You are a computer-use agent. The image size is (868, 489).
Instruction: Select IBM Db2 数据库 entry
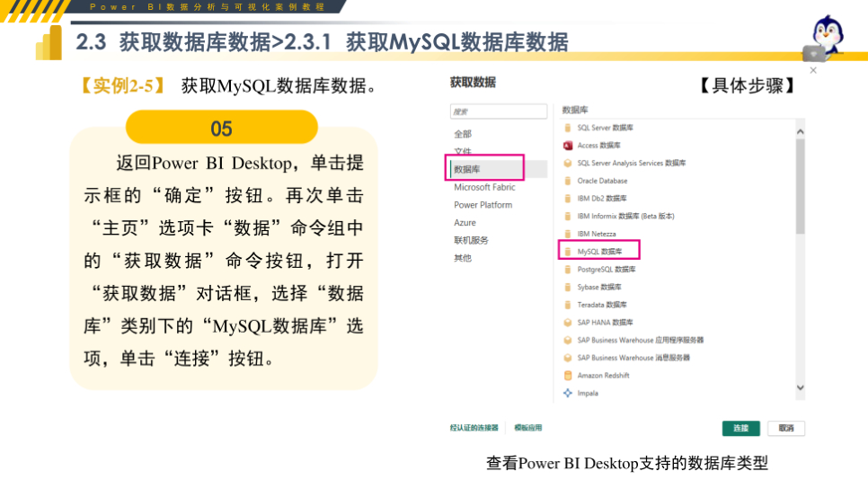click(x=602, y=199)
